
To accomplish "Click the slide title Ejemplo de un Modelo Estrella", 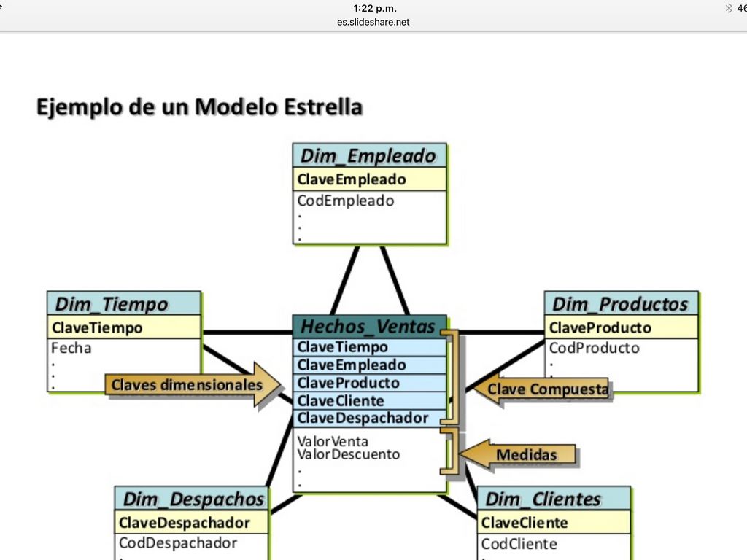I will tap(199, 107).
